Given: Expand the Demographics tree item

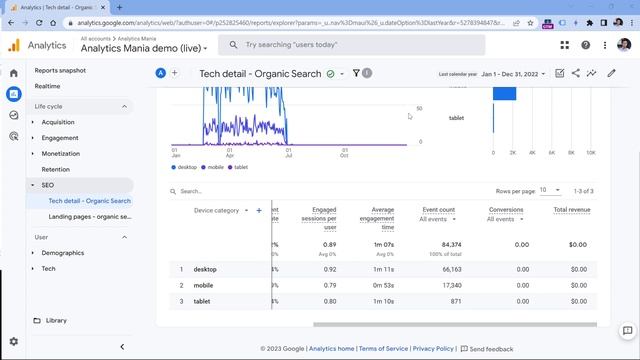Looking at the screenshot, I should click(33, 253).
